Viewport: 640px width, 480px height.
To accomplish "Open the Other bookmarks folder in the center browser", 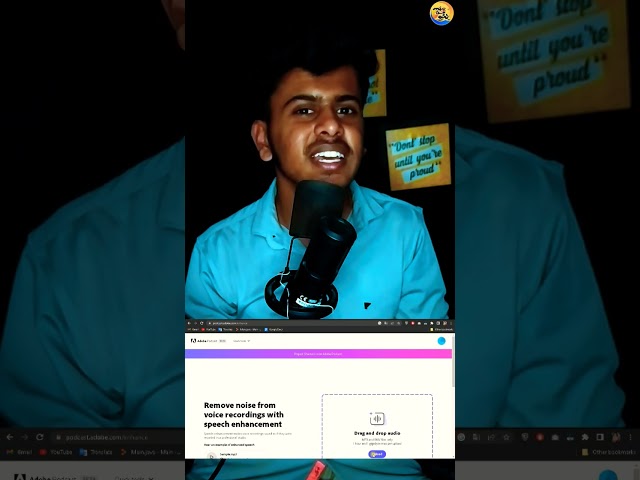I will [442, 329].
